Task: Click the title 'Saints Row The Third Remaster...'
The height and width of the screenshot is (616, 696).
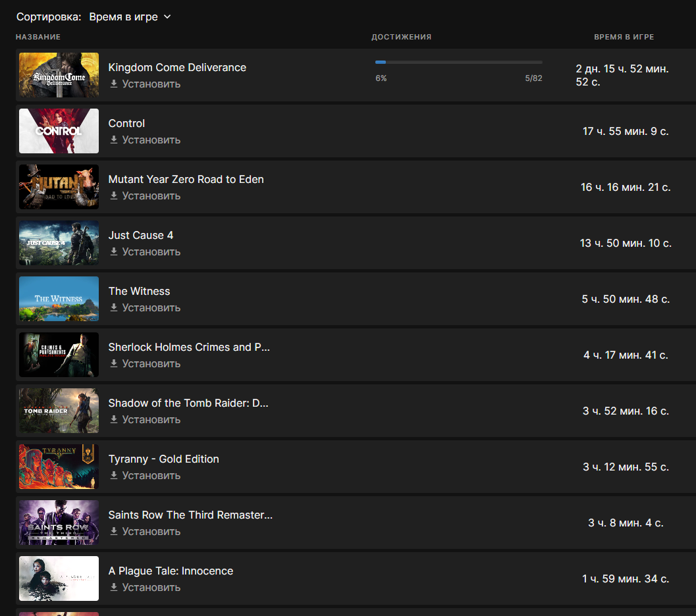Action: click(190, 515)
